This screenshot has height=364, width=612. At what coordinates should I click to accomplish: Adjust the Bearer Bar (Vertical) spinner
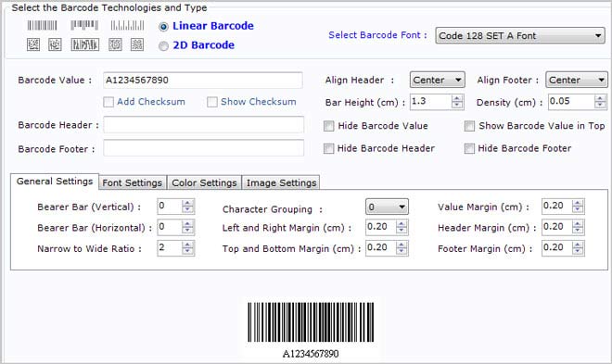pos(187,207)
